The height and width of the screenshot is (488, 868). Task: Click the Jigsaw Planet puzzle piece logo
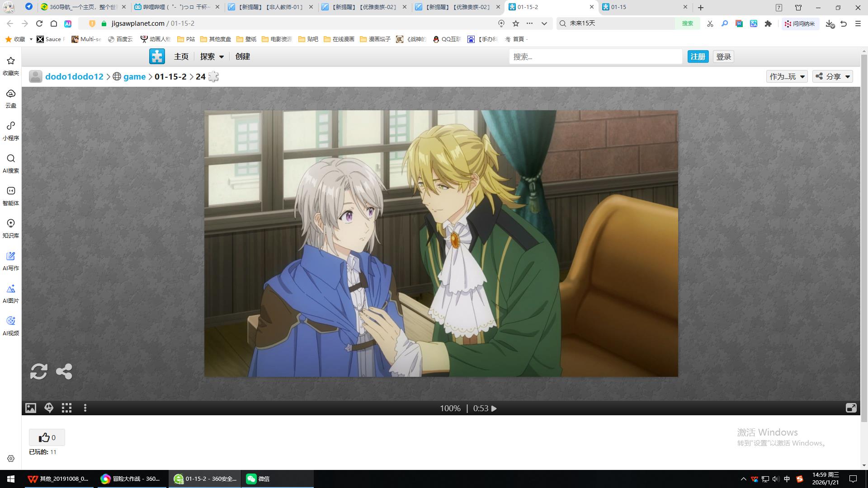pos(157,56)
